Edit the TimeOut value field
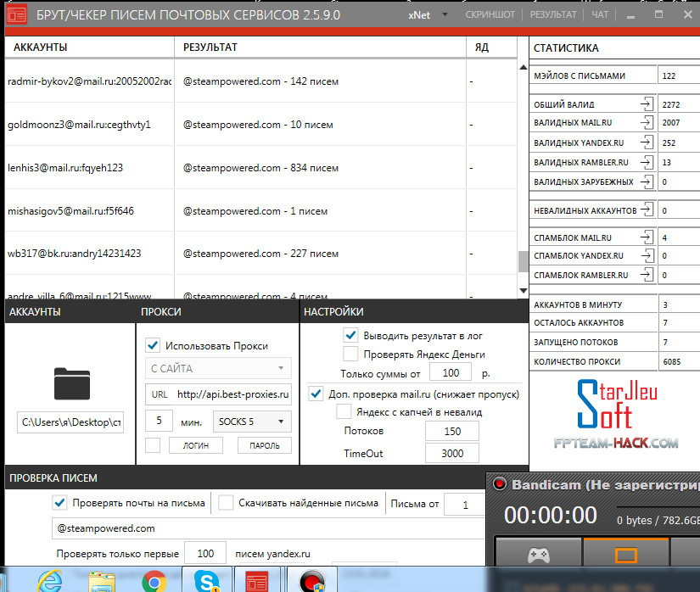Image resolution: width=700 pixels, height=592 pixels. click(x=451, y=453)
